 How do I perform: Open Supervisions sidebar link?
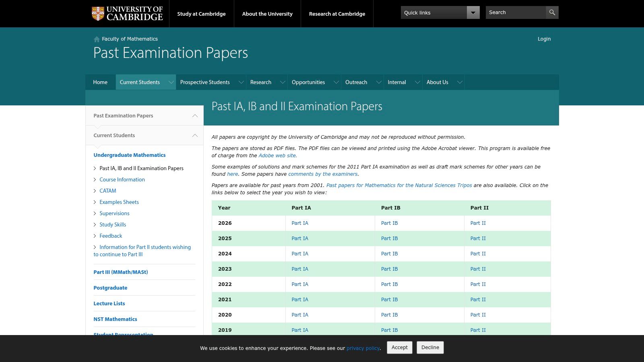point(114,213)
